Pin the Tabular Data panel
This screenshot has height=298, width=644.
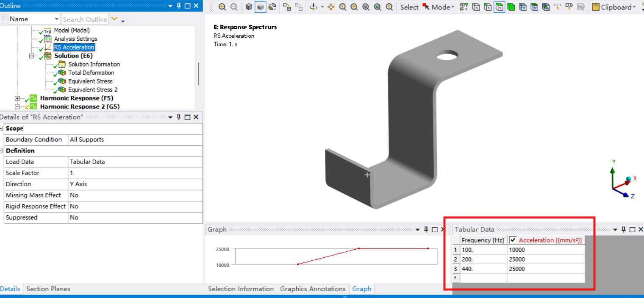[624, 229]
